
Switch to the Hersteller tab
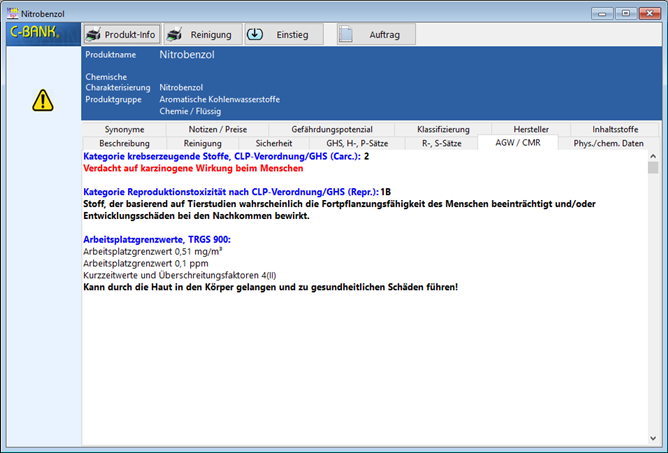point(532,129)
